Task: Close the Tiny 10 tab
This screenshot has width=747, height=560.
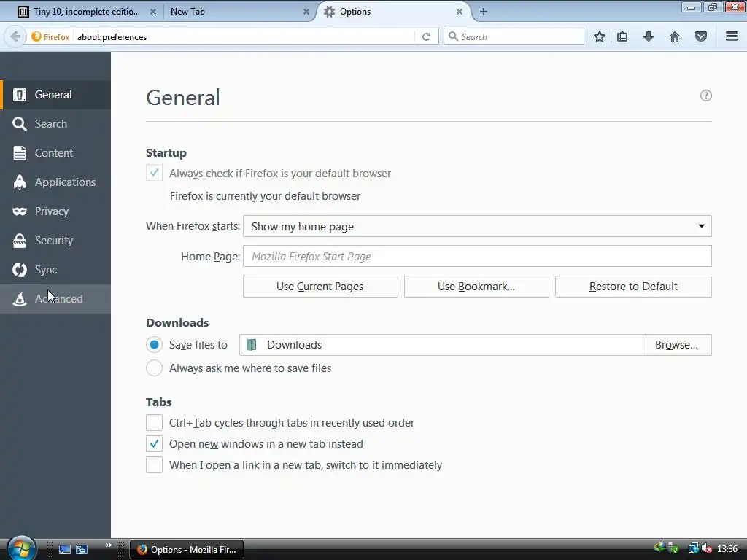Action: 153,12
